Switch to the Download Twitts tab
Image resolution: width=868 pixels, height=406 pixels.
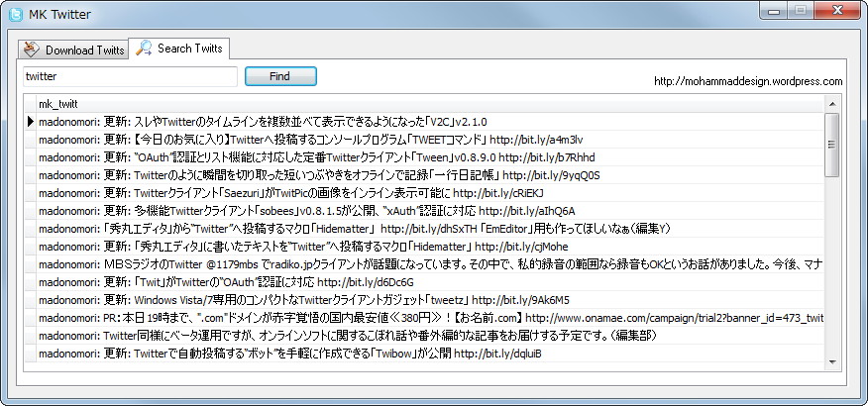tap(72, 50)
